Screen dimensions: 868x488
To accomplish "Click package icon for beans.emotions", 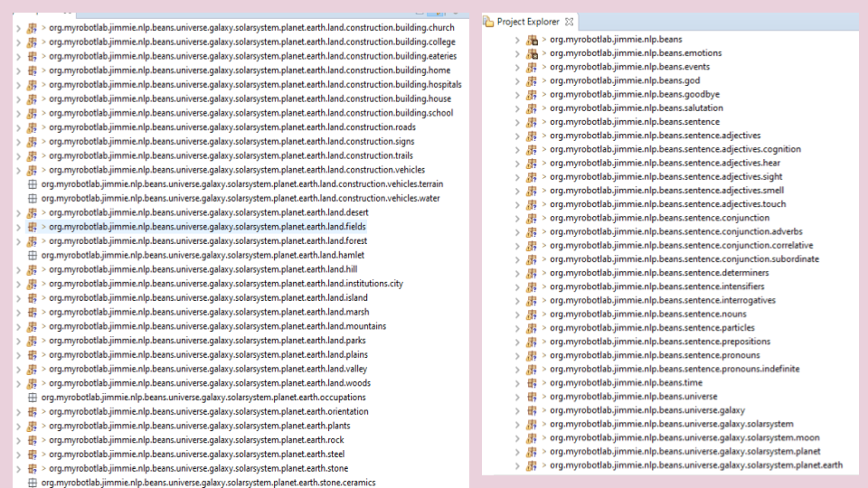I will (x=532, y=53).
